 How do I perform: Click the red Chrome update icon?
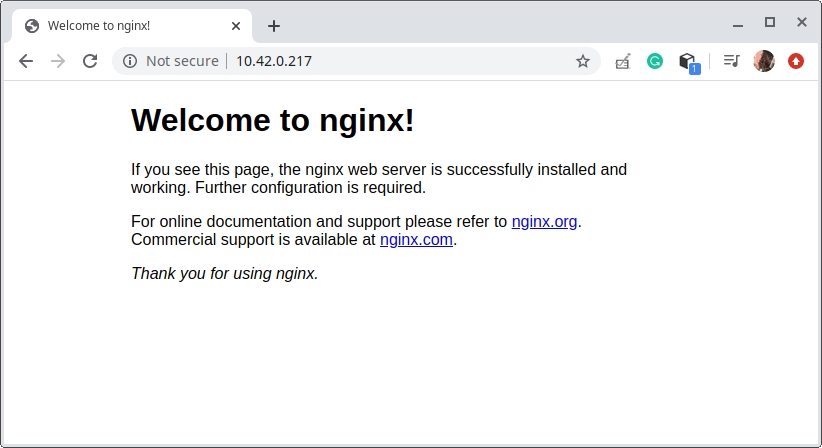(796, 61)
